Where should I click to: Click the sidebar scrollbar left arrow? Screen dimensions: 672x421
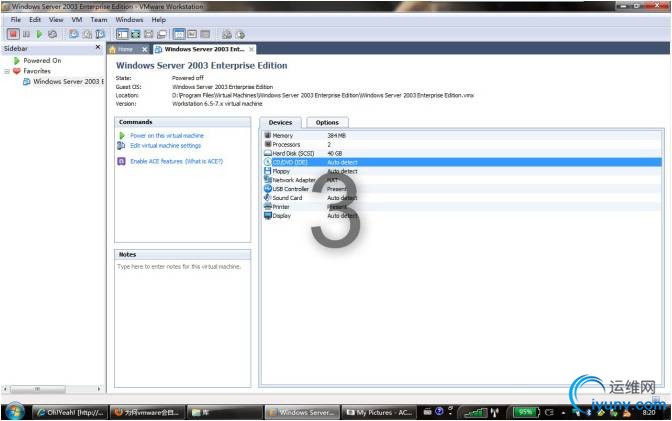click(5, 389)
